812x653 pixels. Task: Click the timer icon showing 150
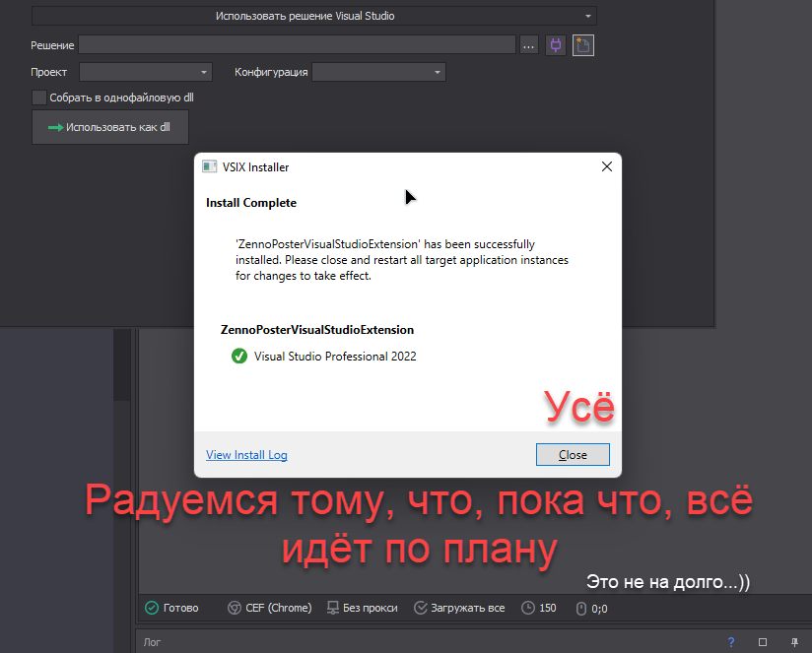tap(527, 608)
